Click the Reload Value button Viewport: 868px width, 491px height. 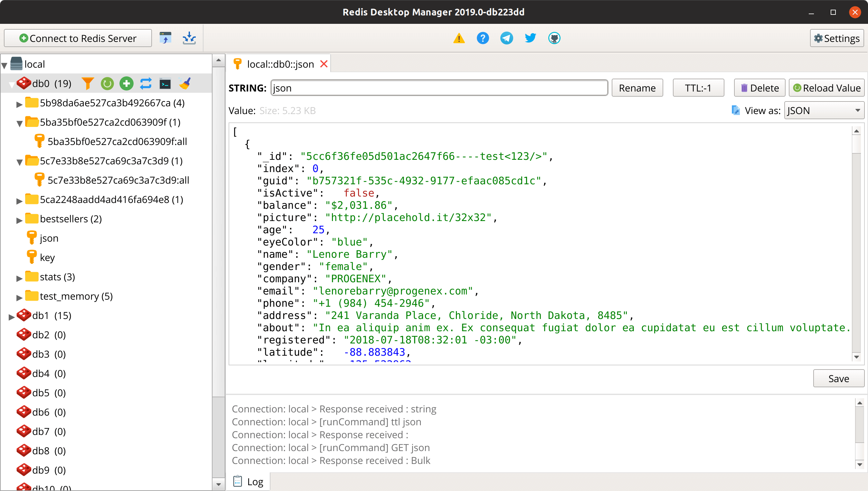(826, 88)
